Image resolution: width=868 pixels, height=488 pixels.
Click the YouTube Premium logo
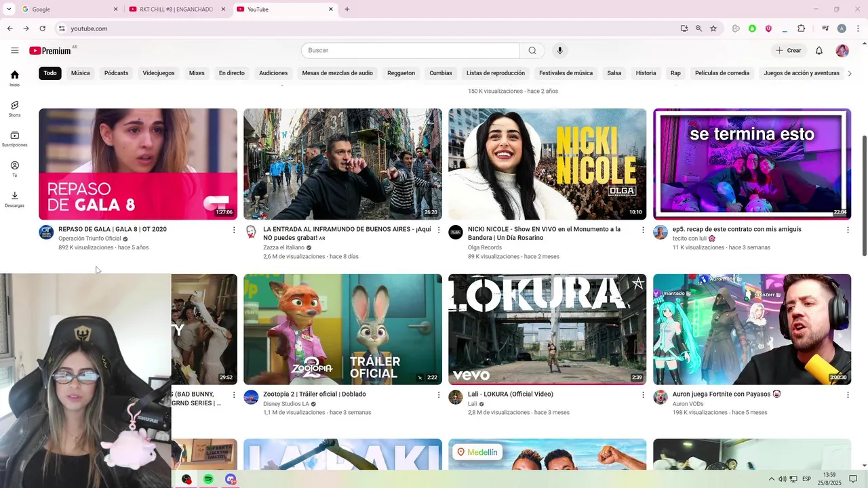click(50, 51)
